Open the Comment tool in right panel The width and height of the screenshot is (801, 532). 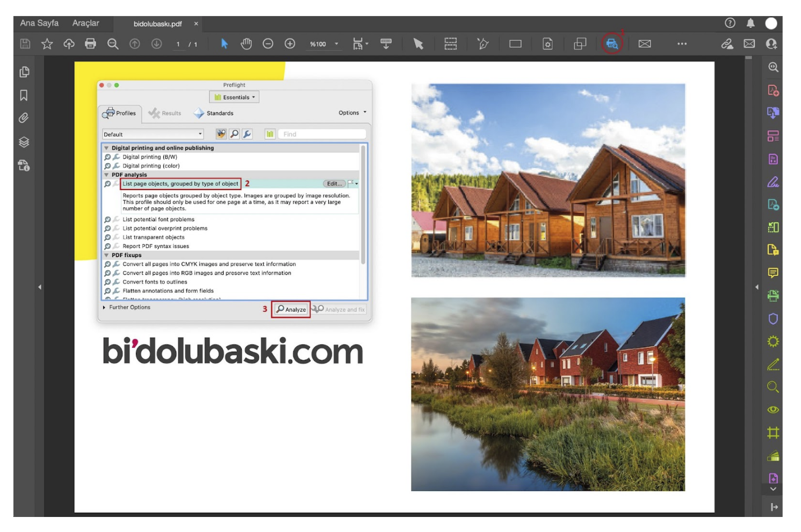[773, 273]
